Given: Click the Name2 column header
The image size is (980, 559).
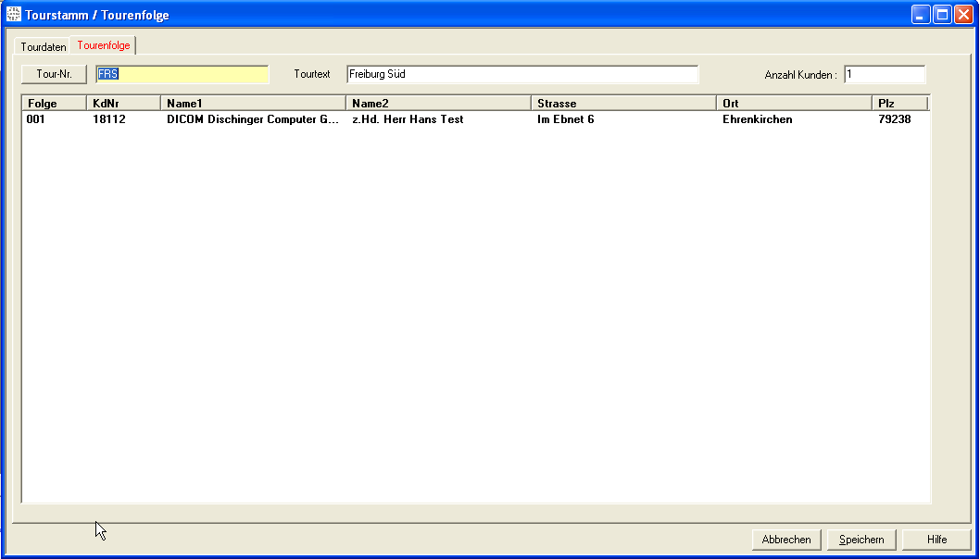Looking at the screenshot, I should click(438, 104).
